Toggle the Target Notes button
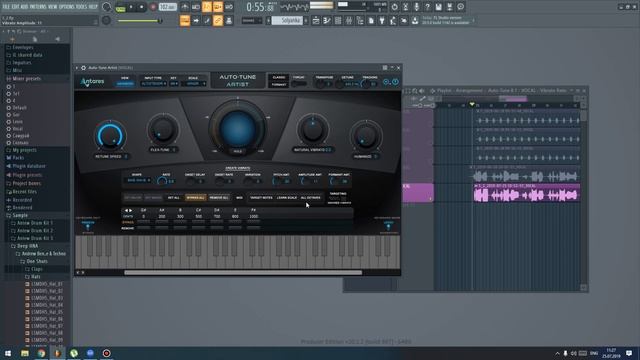This screenshot has height=360, width=640. 261,198
